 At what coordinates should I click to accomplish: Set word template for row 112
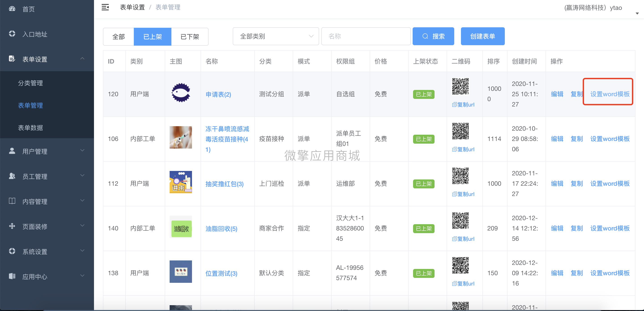610,183
